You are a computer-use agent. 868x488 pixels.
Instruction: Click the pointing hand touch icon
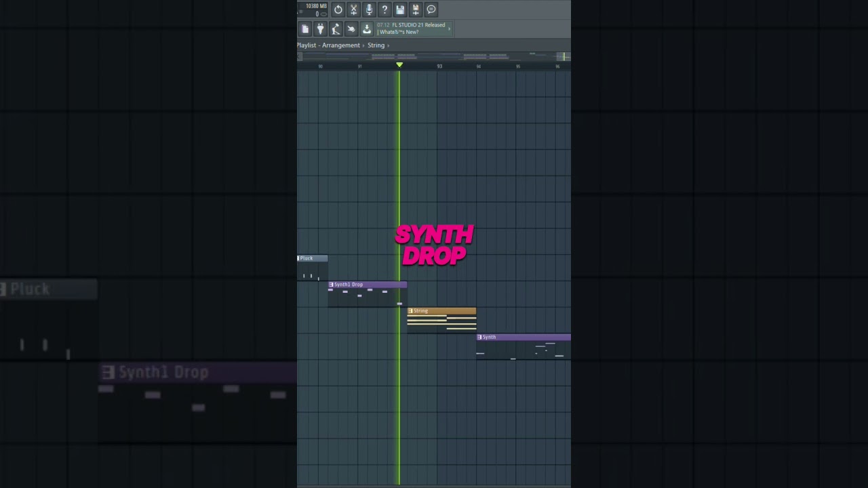(x=351, y=28)
